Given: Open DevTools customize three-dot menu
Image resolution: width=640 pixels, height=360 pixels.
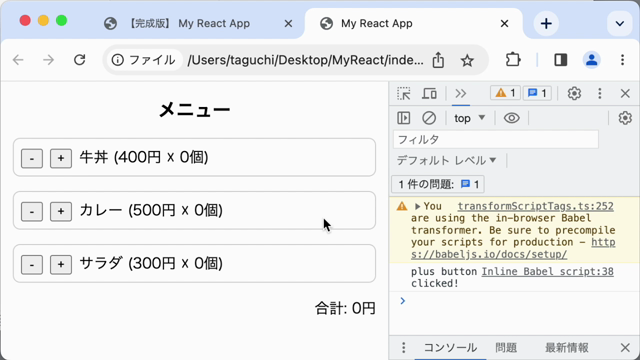Looking at the screenshot, I should pos(600,93).
